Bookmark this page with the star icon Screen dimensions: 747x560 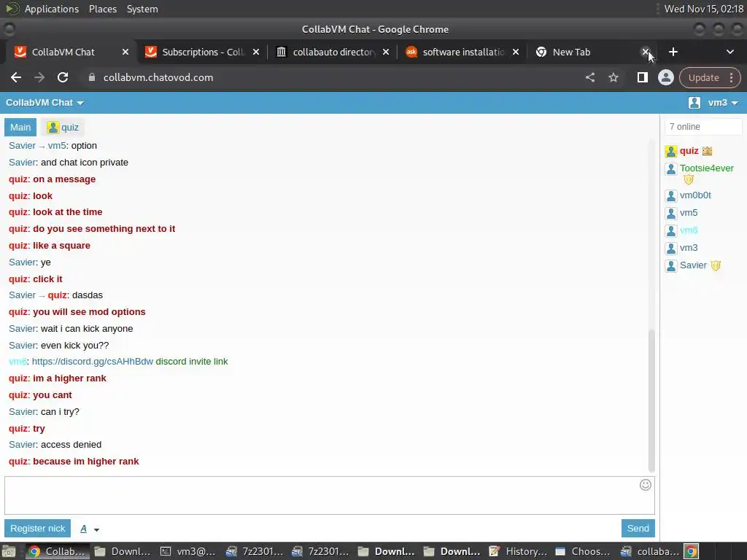pos(613,77)
